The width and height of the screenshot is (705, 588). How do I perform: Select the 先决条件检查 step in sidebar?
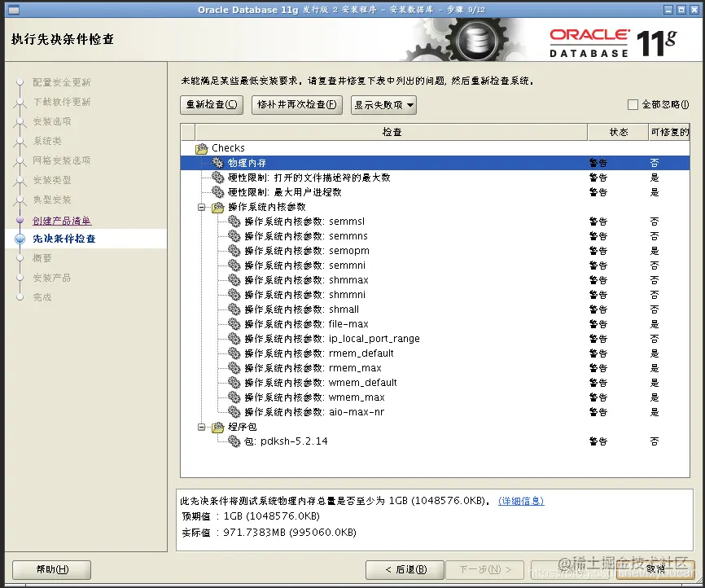coord(63,239)
